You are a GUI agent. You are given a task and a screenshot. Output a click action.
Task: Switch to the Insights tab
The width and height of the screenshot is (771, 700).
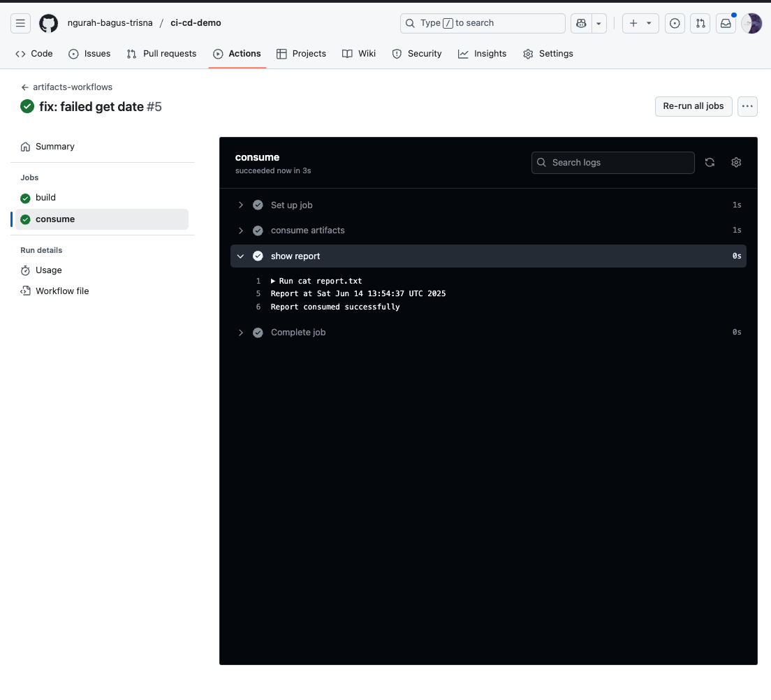[x=482, y=54]
